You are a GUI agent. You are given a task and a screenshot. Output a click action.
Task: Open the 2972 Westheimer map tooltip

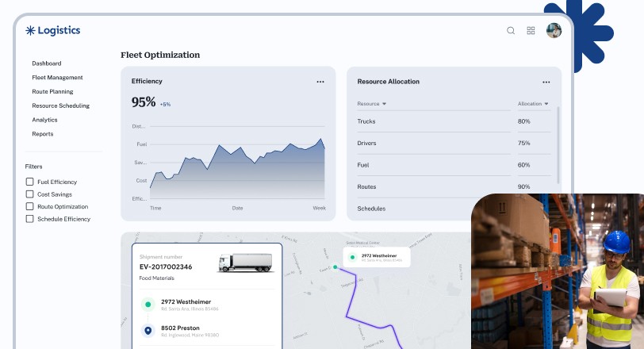click(x=377, y=258)
